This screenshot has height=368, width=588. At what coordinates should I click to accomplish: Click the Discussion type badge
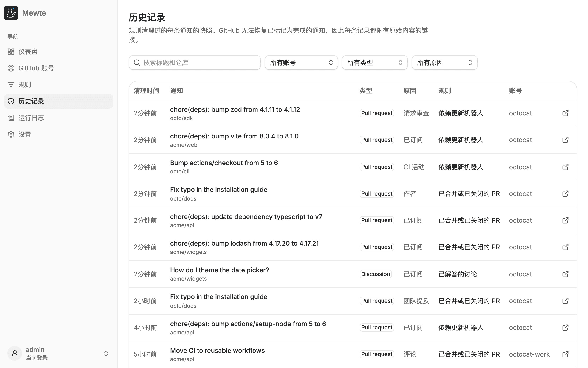375,274
